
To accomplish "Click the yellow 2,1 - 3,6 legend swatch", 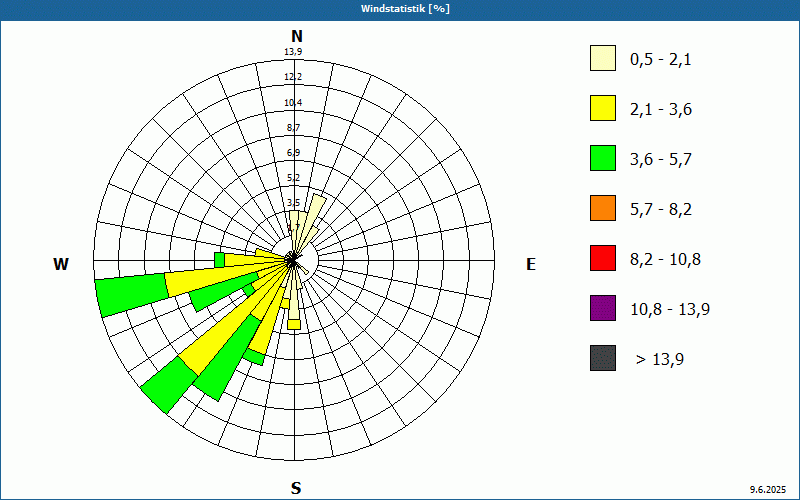I will coord(603,108).
